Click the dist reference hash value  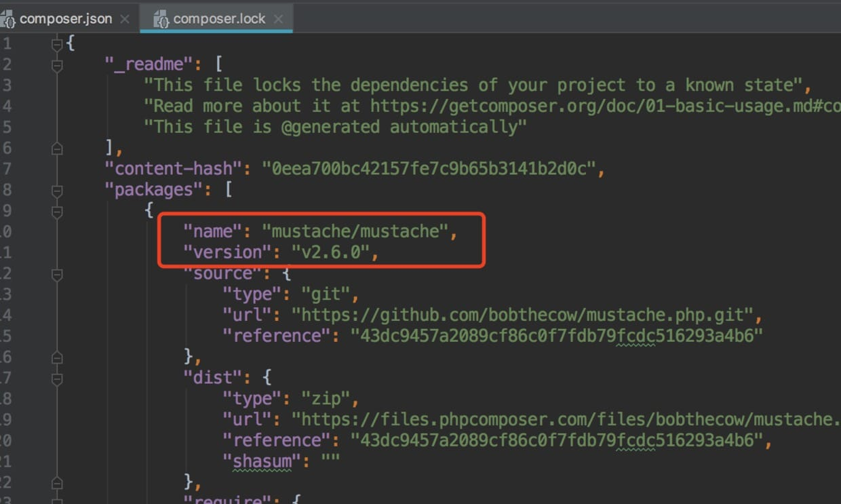(x=557, y=440)
